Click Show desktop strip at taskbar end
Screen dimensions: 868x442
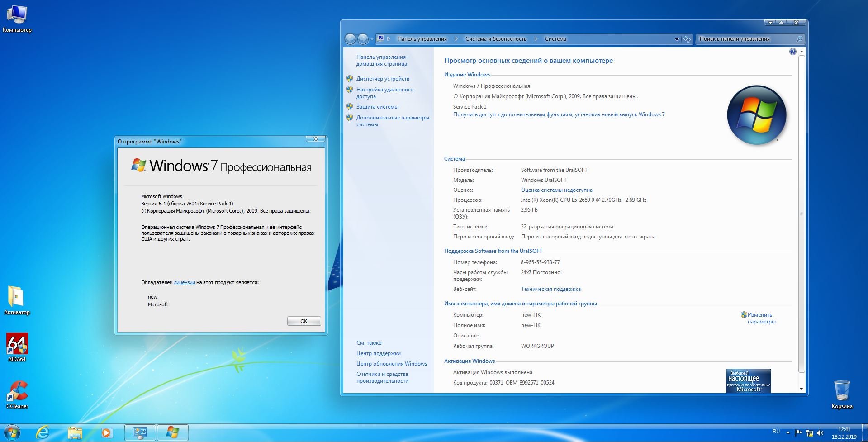(864, 433)
